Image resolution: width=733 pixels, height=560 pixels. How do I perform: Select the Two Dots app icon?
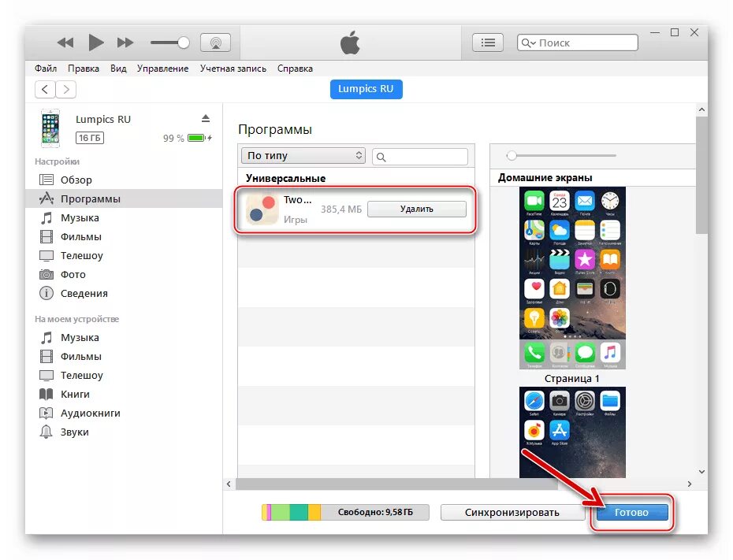262,210
